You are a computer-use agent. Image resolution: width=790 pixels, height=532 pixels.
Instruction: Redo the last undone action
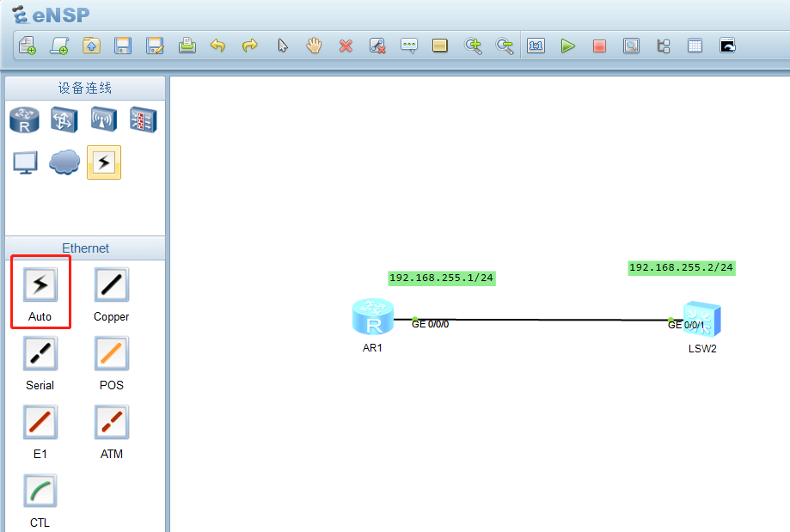pos(250,46)
